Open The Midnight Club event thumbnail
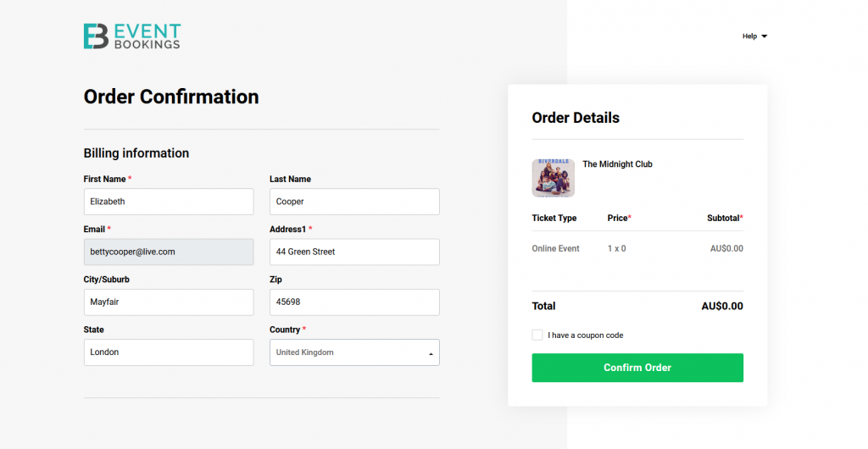 click(x=553, y=178)
